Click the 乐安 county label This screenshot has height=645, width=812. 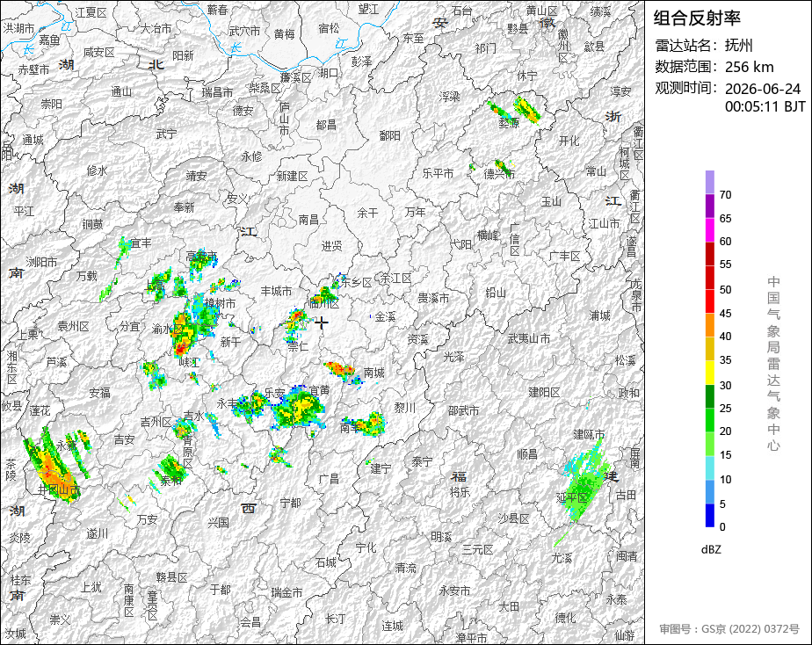pos(275,393)
